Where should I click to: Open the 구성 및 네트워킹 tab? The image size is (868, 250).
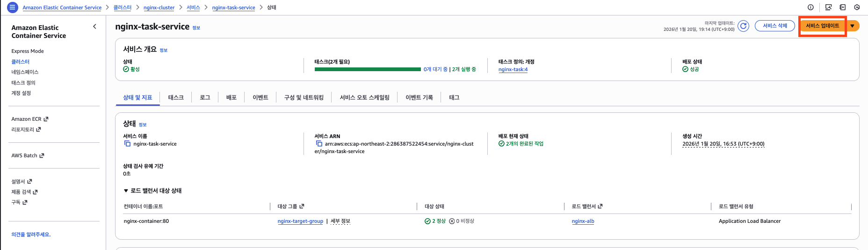point(304,97)
